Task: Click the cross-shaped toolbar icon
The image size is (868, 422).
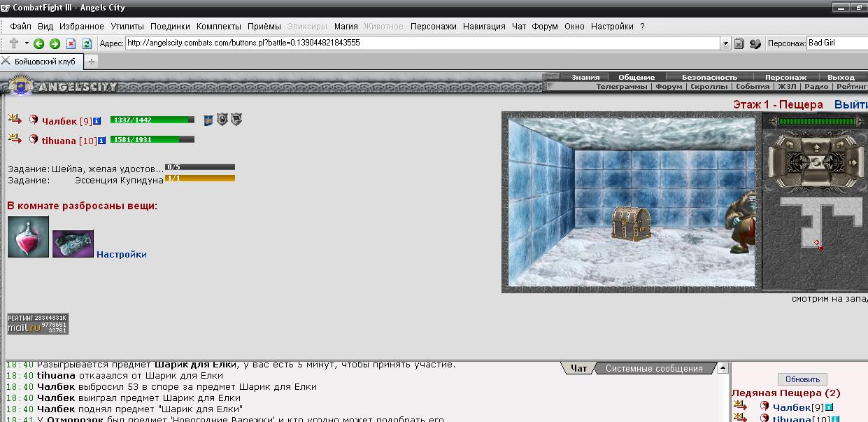Action: 14,43
